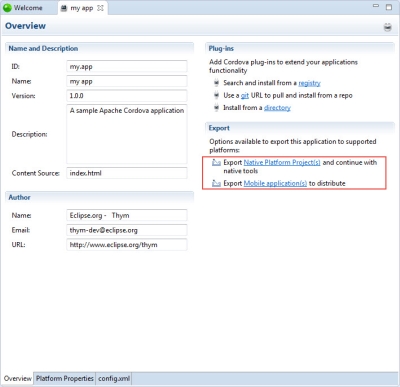Image resolution: width=400 pixels, height=387 pixels.
Task: Maximize the editor area
Action: [389, 7]
